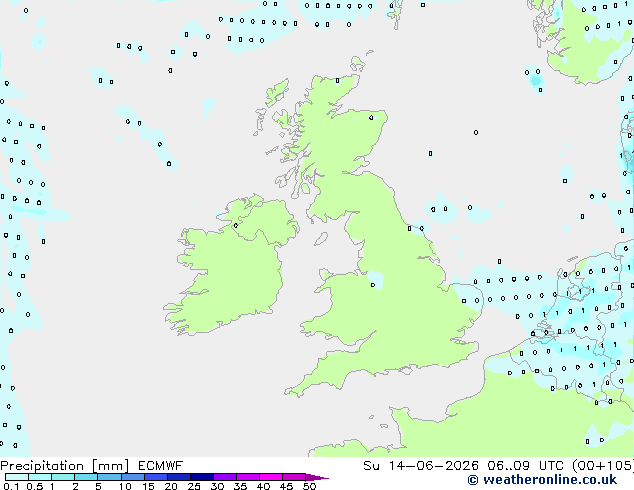
Task: Click the "[mm]" unit label
Action: (111, 466)
